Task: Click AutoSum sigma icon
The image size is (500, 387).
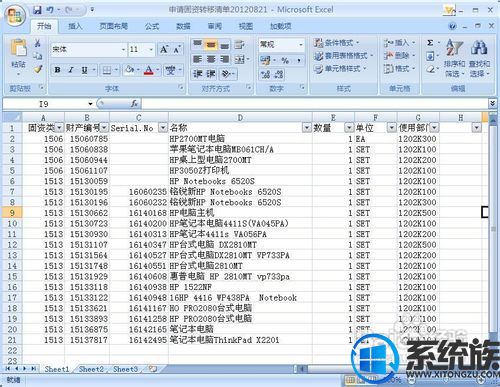Action: click(x=430, y=43)
